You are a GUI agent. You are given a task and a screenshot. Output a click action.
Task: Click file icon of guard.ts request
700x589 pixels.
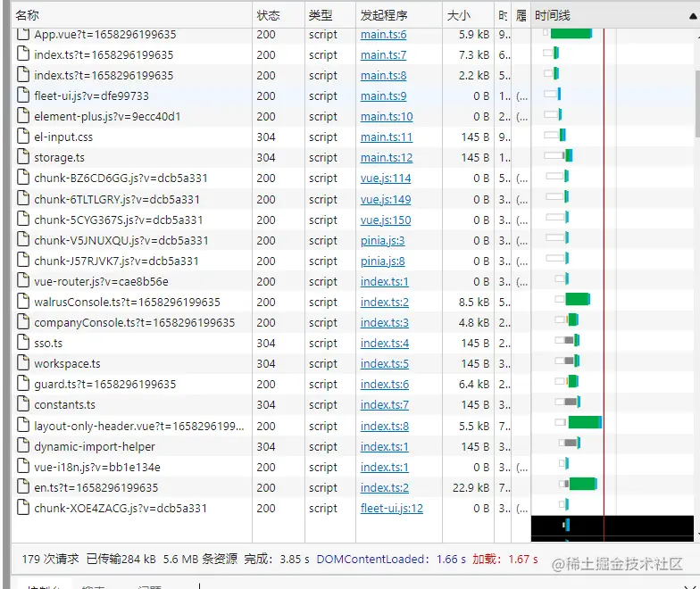click(x=23, y=383)
